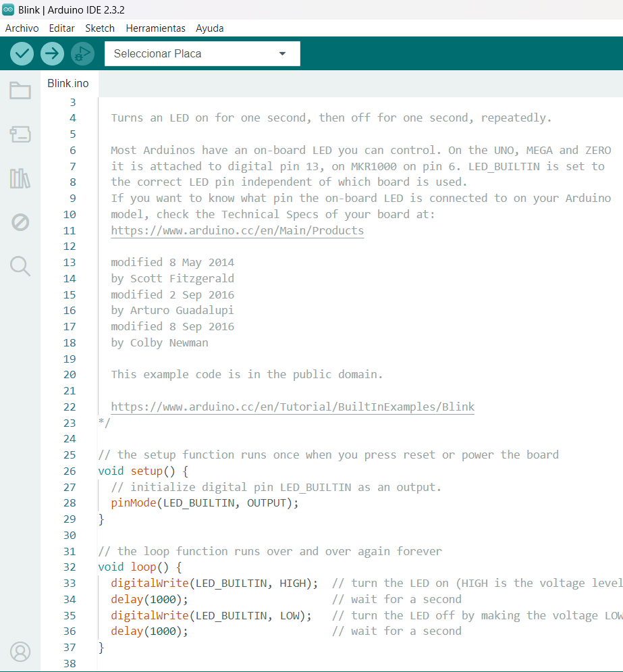Click the 'by Arturo Guadalupi' comment line
This screenshot has width=623, height=672.
coord(173,310)
